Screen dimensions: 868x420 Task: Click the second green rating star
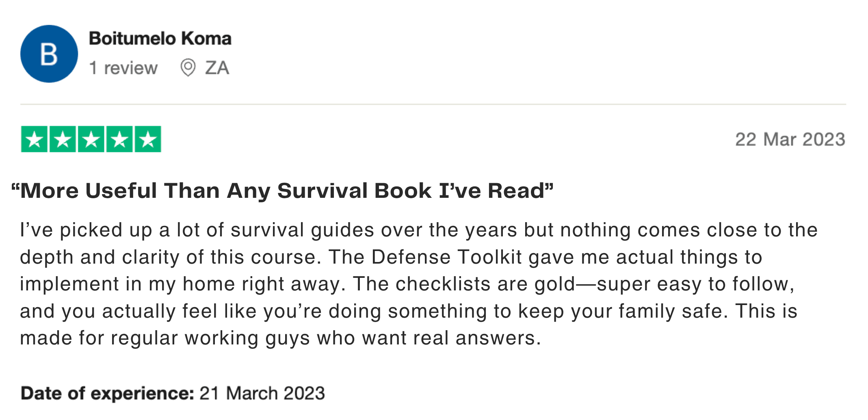(x=63, y=139)
